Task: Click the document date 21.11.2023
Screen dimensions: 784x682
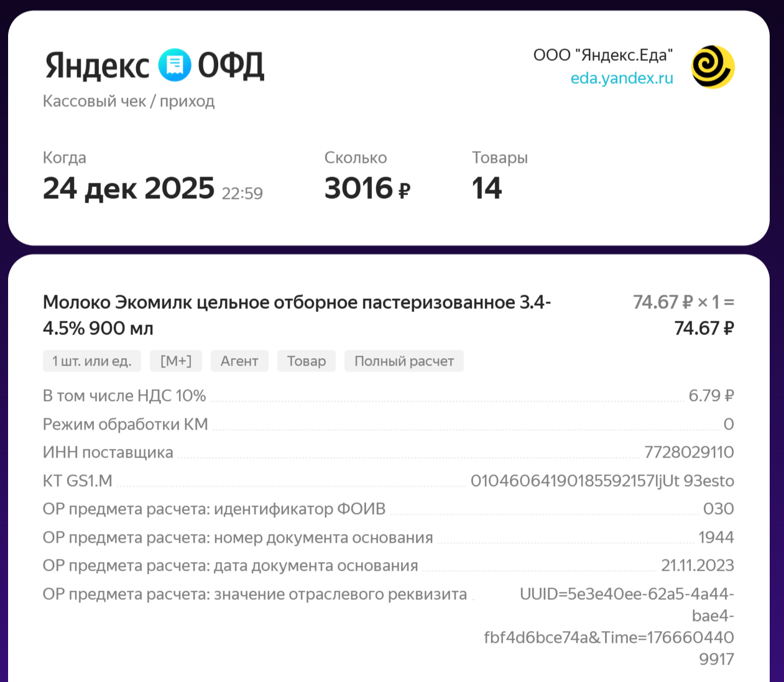Action: 697,565
